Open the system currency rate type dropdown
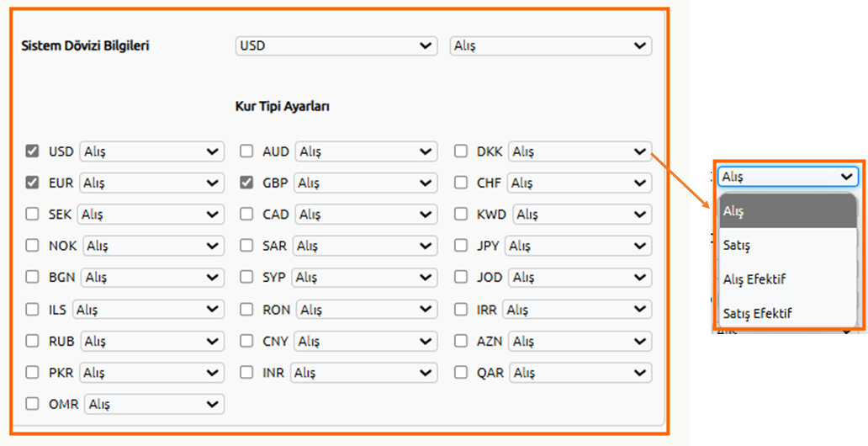Screen dimensions: 868x446 click(551, 46)
